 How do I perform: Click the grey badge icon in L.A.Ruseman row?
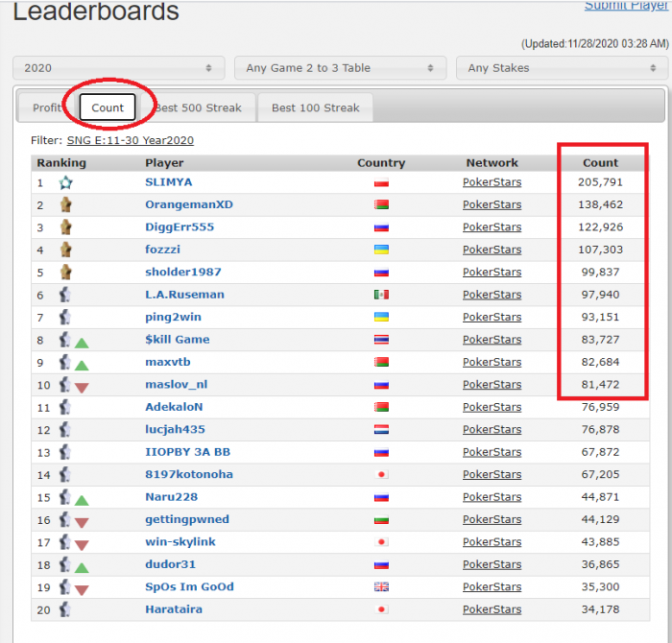[64, 295]
